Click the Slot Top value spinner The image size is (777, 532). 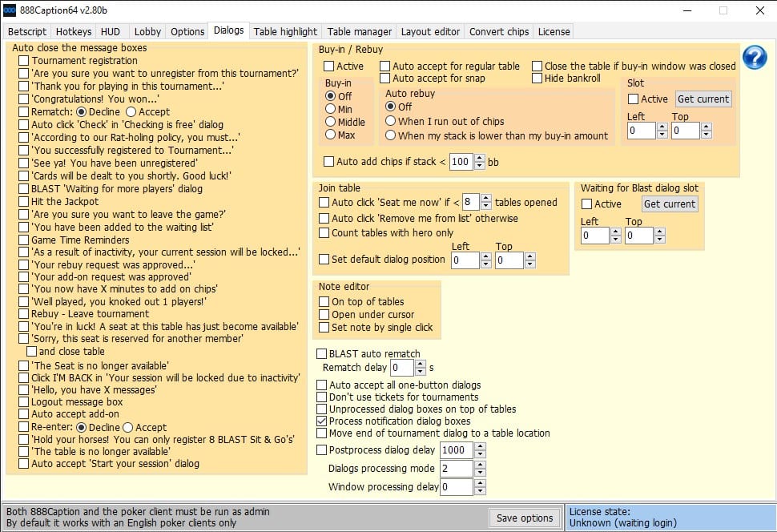[x=707, y=131]
